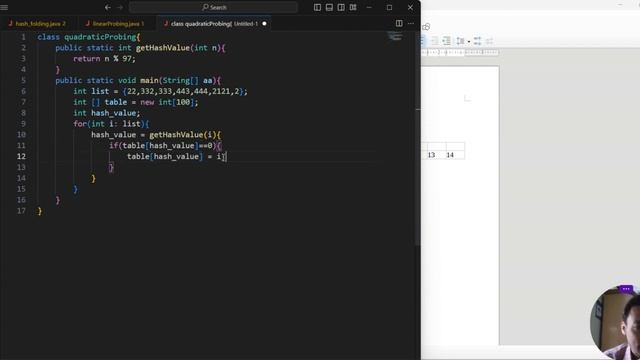The height and width of the screenshot is (360, 640).
Task: Split the editor to the right
Action: [x=399, y=24]
